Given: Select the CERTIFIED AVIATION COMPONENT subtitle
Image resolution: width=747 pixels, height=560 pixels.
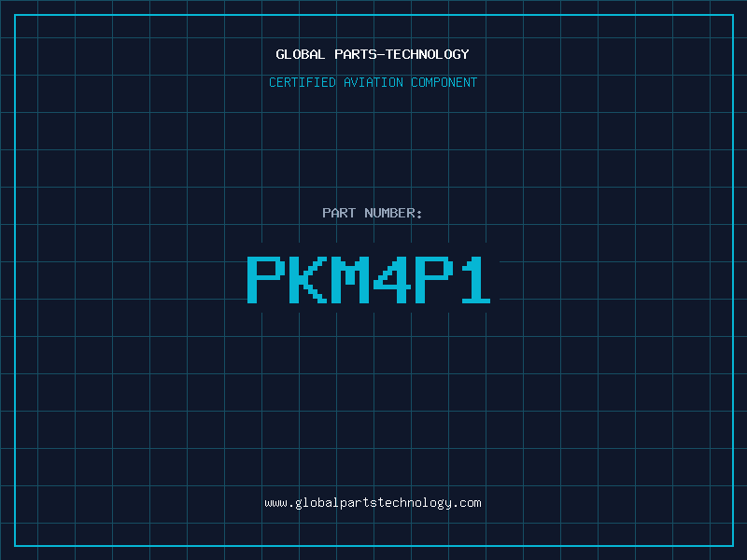Looking at the screenshot, I should 373,82.
